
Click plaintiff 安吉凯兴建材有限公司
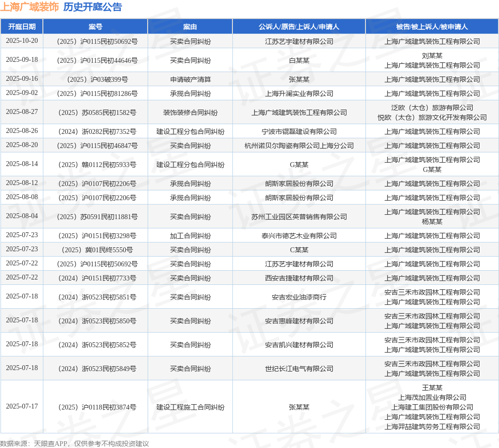299,345
